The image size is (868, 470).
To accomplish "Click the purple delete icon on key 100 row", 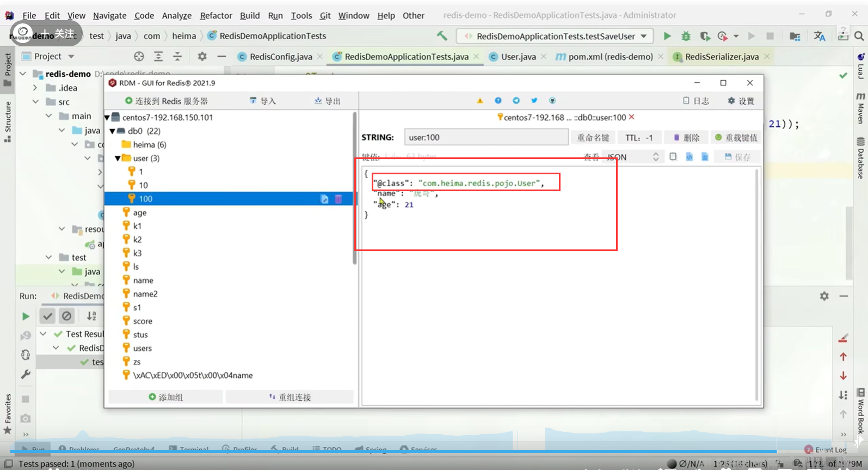I will 338,199.
